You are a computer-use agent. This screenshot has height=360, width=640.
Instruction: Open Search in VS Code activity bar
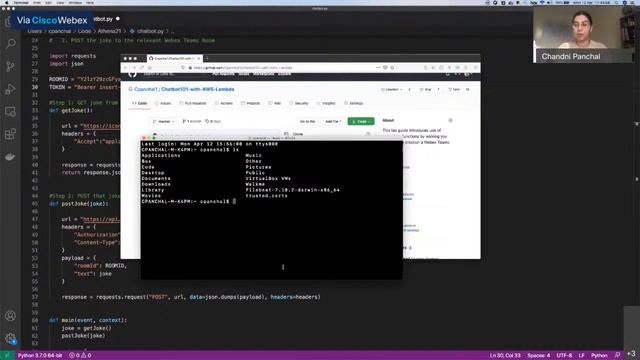[11, 43]
